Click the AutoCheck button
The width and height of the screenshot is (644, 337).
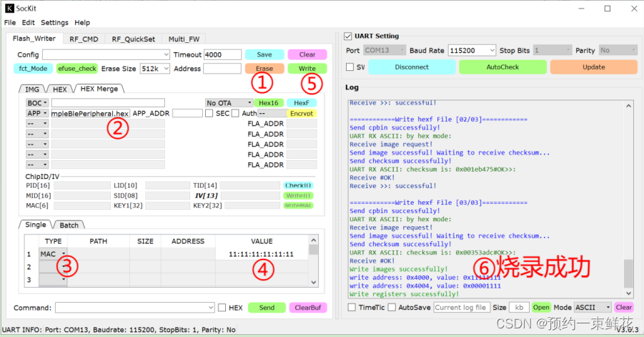coord(502,67)
